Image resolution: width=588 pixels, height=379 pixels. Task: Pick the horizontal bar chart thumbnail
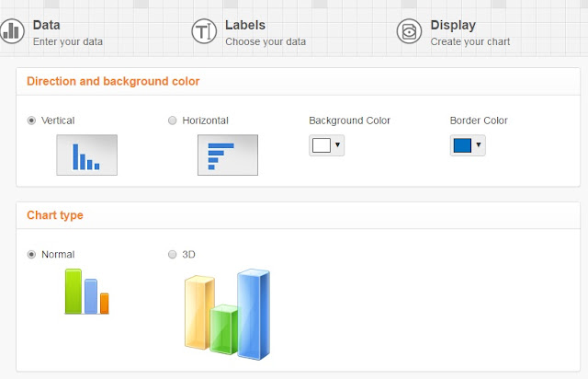click(228, 155)
